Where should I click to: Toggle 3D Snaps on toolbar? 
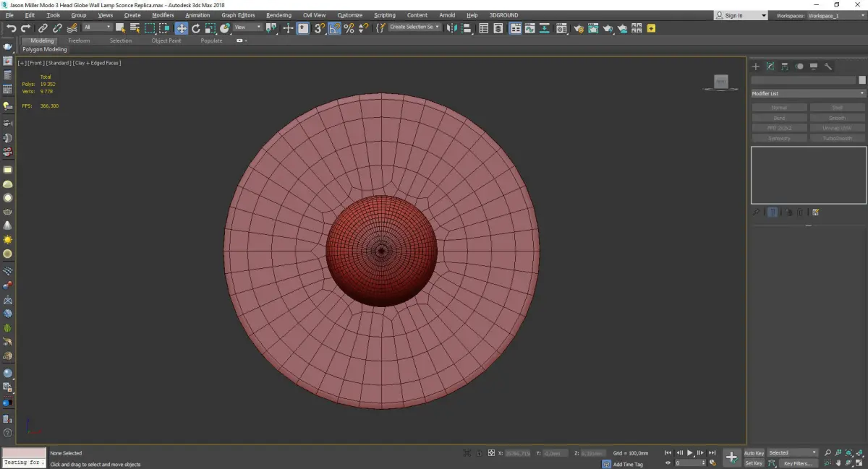tap(319, 28)
